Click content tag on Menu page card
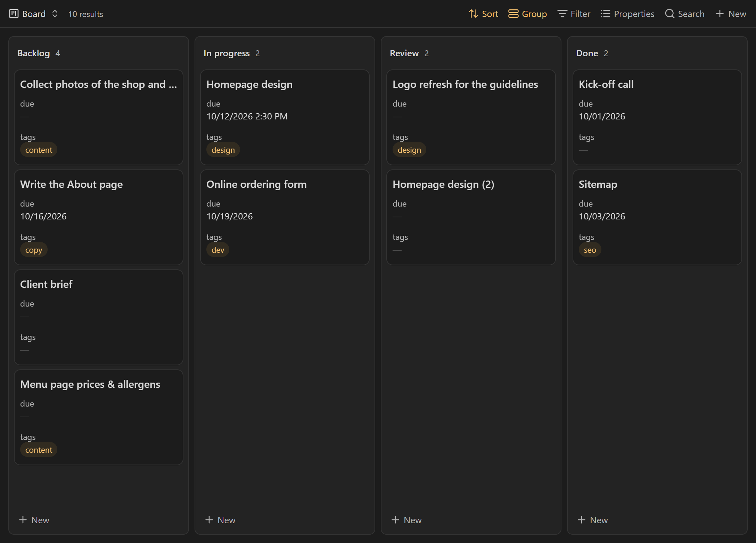 coord(39,450)
